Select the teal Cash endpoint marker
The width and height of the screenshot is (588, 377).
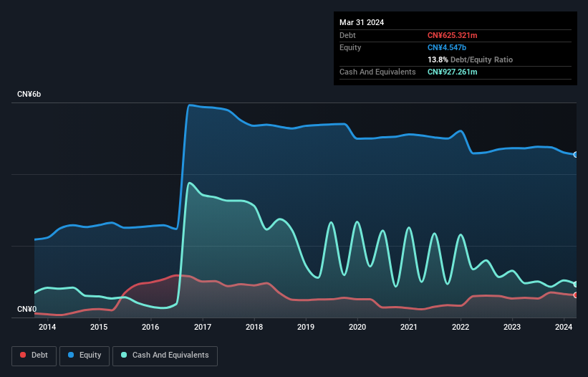pos(576,285)
